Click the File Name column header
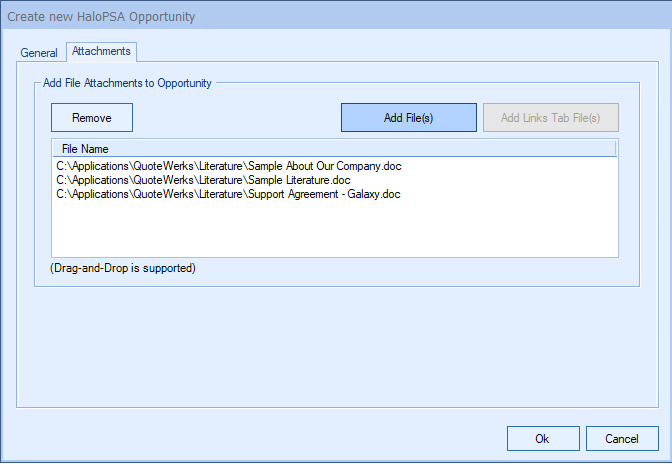This screenshot has height=464, width=672. tap(85, 149)
